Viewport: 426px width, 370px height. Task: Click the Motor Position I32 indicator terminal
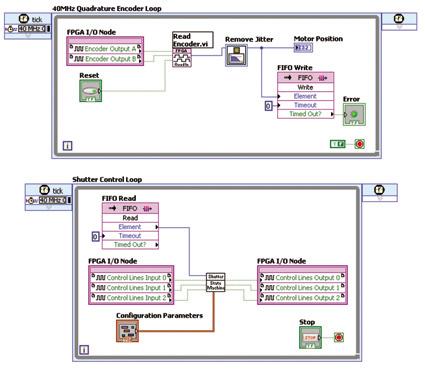click(x=303, y=48)
